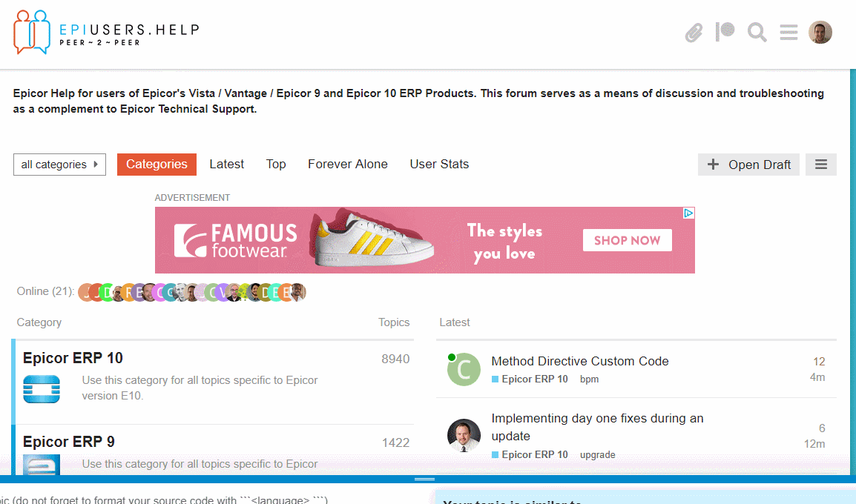Click the Online (21) label
The width and height of the screenshot is (856, 504).
[45, 291]
